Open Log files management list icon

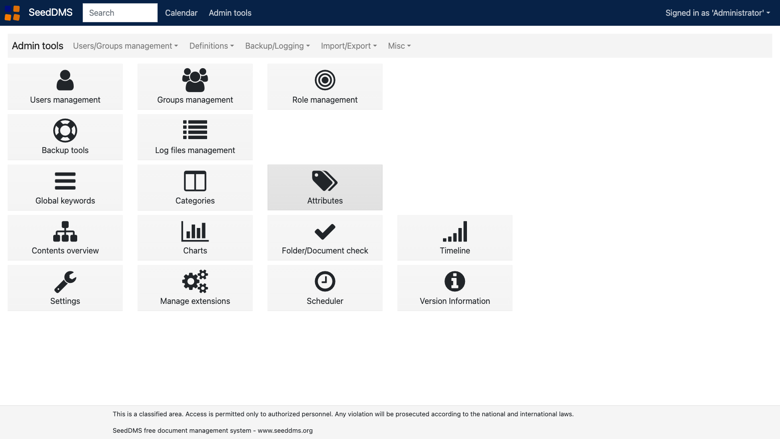[x=195, y=130]
